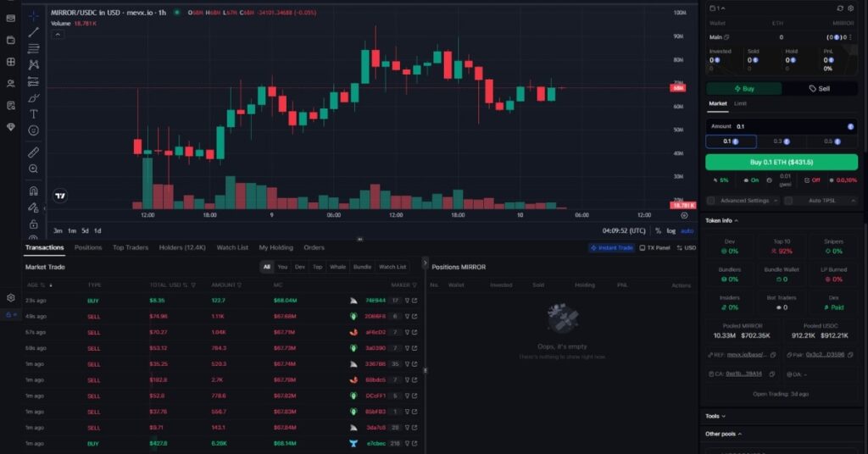Toggle auto scale on chart

687,230
